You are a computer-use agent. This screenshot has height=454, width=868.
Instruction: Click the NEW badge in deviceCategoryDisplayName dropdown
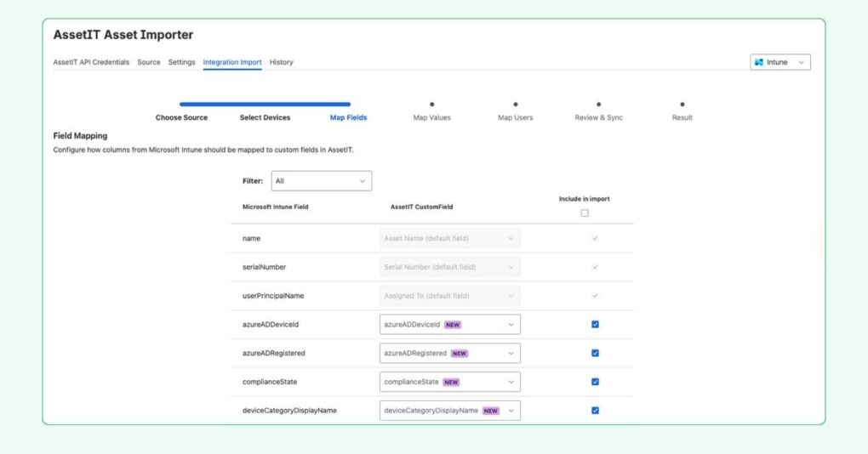point(491,411)
